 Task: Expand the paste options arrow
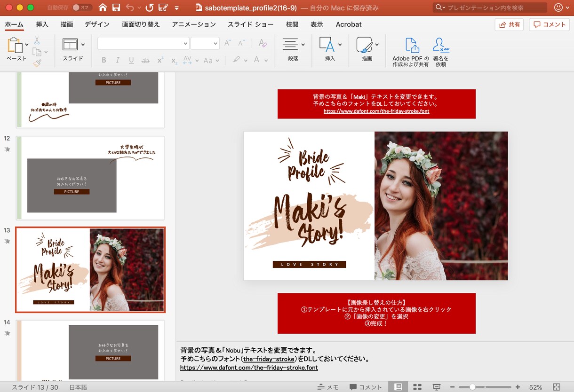click(27, 45)
